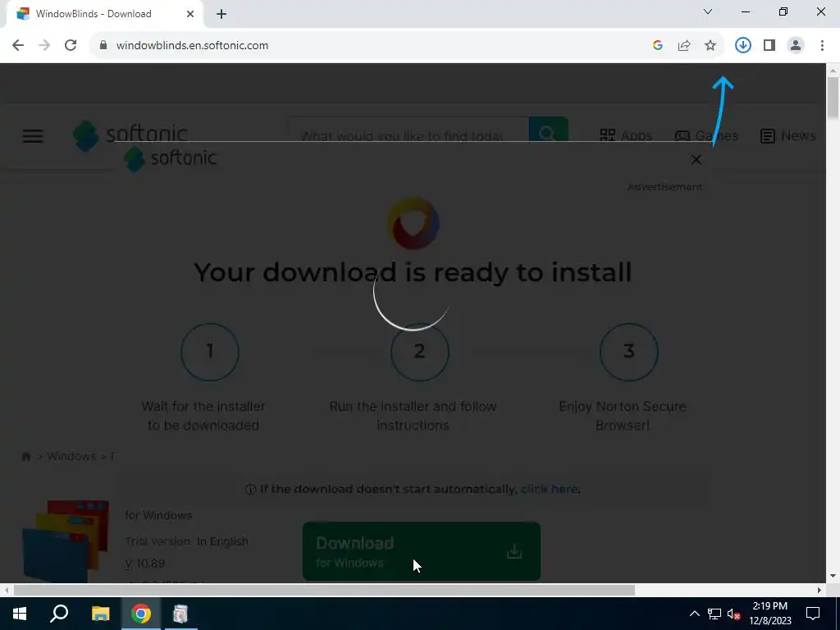The image size is (840, 630).
Task: Click the installer app taskbar icon
Action: click(x=180, y=614)
